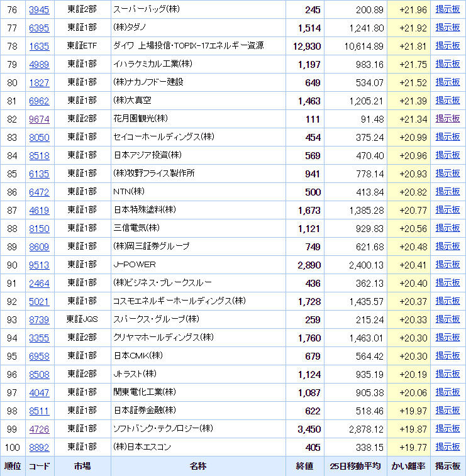Open 掲示板 link for rank 99
Image resolution: width=466 pixels, height=476 pixels.
click(x=448, y=429)
